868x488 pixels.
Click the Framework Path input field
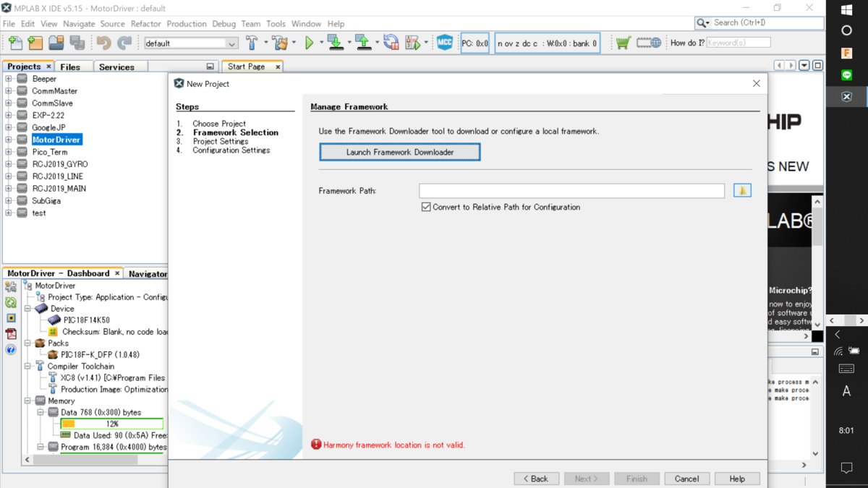click(x=571, y=190)
